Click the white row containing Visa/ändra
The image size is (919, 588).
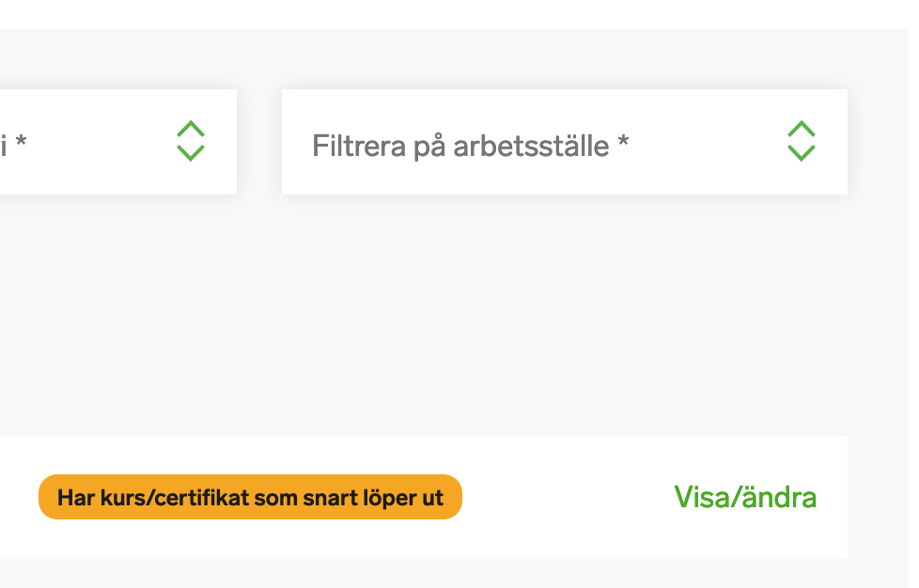[x=424, y=497]
